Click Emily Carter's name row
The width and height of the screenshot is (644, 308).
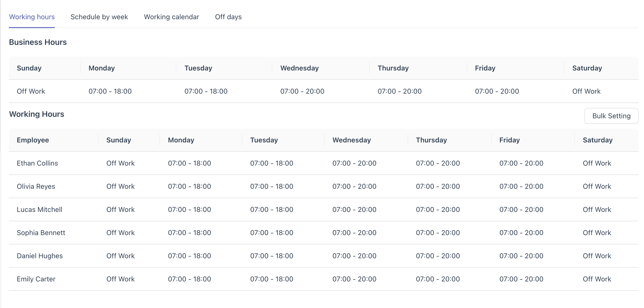[36, 279]
